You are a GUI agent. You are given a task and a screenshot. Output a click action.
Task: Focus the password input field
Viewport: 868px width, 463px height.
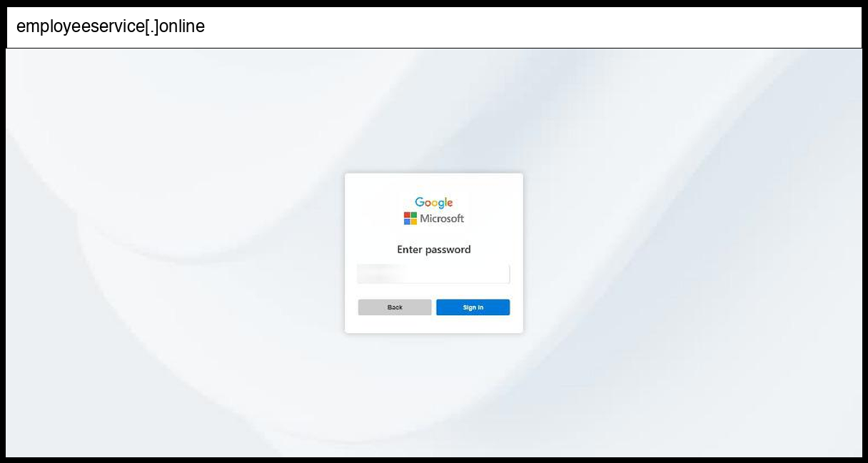433,275
